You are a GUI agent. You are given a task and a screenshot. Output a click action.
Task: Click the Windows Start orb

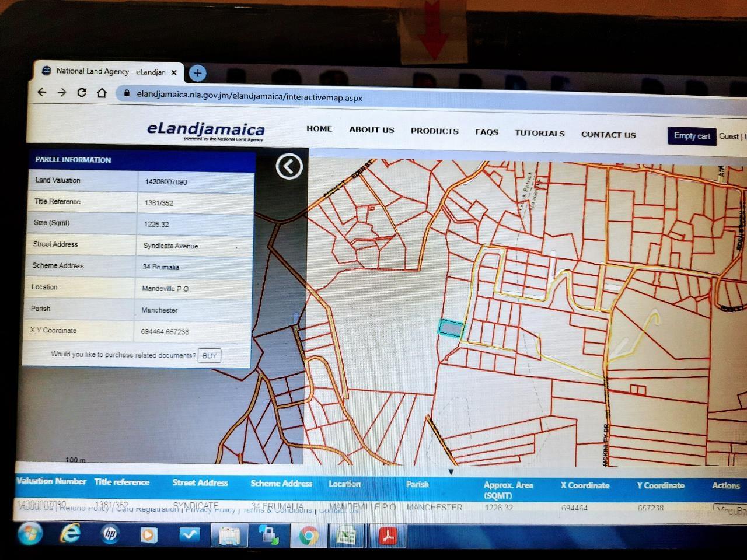pos(30,533)
